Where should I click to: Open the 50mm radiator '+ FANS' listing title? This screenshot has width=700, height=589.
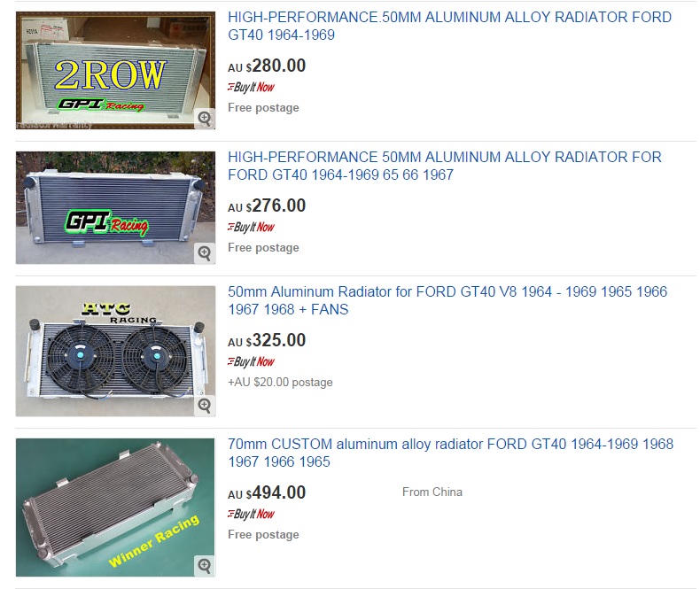[447, 300]
